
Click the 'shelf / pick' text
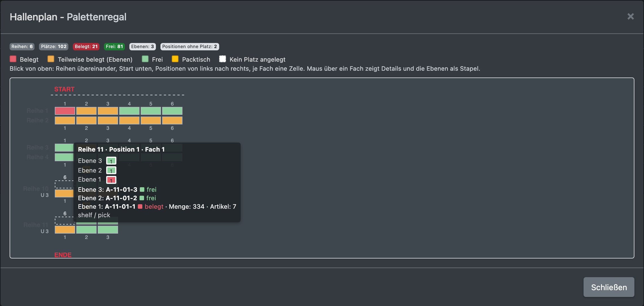94,215
